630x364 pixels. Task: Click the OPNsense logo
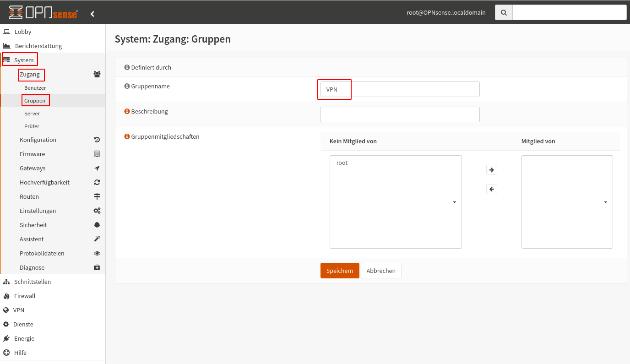43,13
